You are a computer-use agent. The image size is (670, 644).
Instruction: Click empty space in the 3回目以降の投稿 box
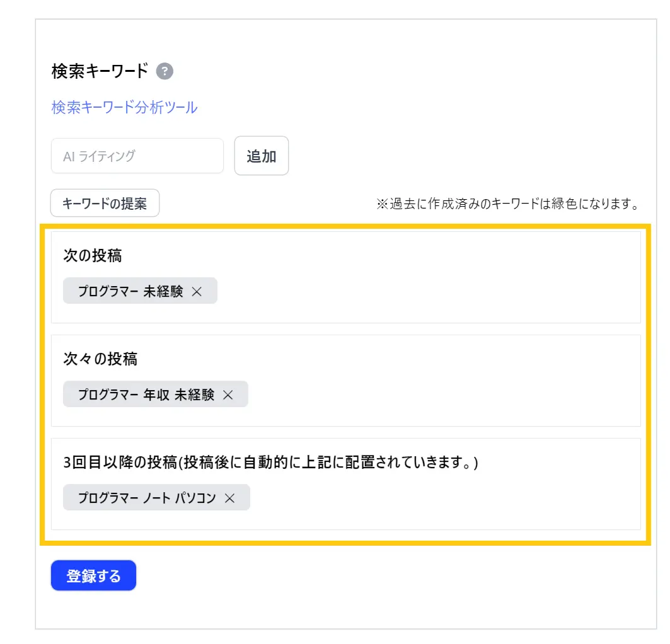click(441, 498)
